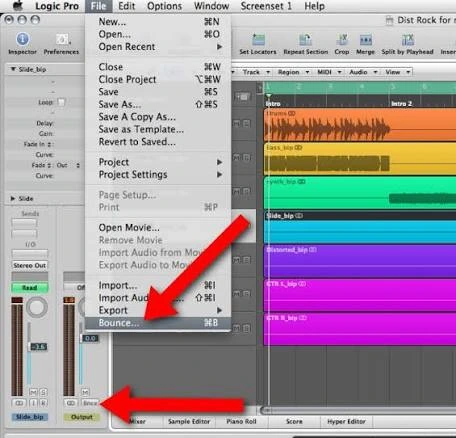
Task: Expand the Export submenu
Action: coord(158,310)
